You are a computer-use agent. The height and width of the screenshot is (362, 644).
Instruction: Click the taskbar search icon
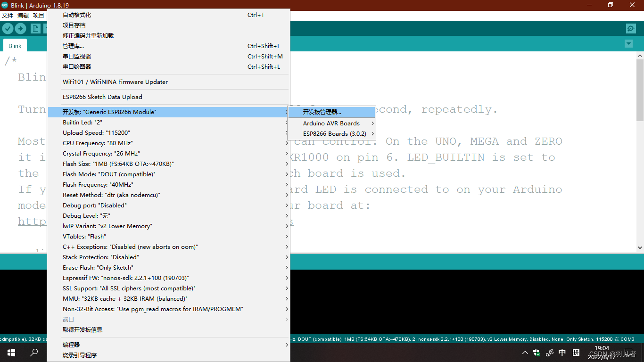(x=34, y=352)
